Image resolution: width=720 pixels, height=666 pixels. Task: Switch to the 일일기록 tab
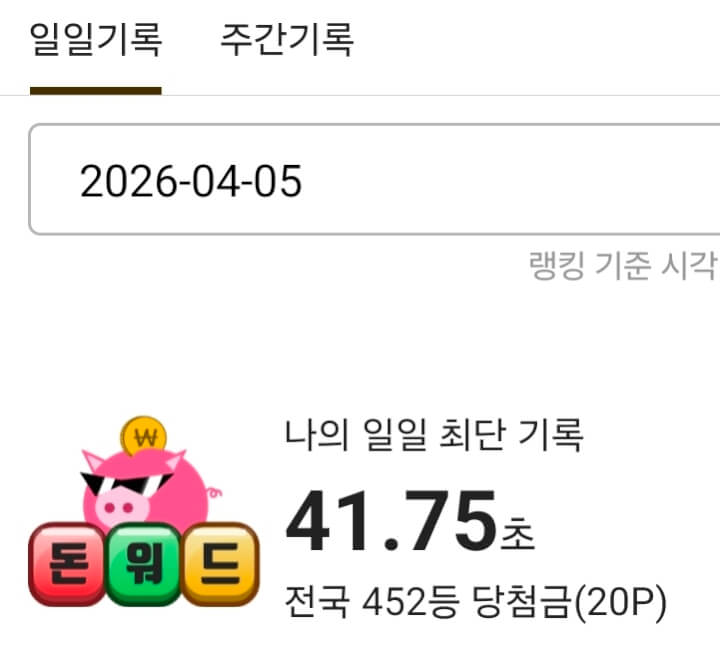click(x=96, y=40)
